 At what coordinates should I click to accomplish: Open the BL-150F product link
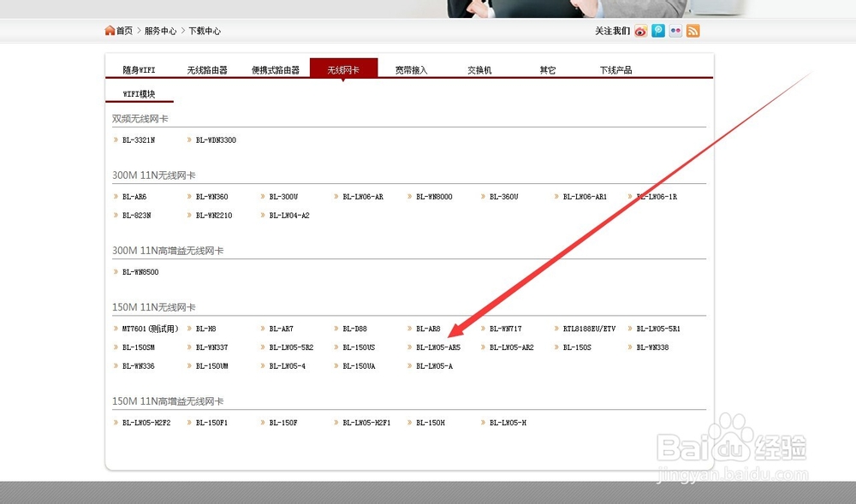[283, 423]
